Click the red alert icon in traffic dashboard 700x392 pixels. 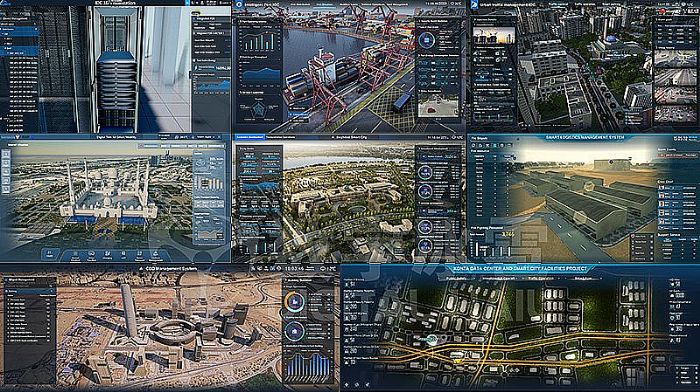point(662,10)
